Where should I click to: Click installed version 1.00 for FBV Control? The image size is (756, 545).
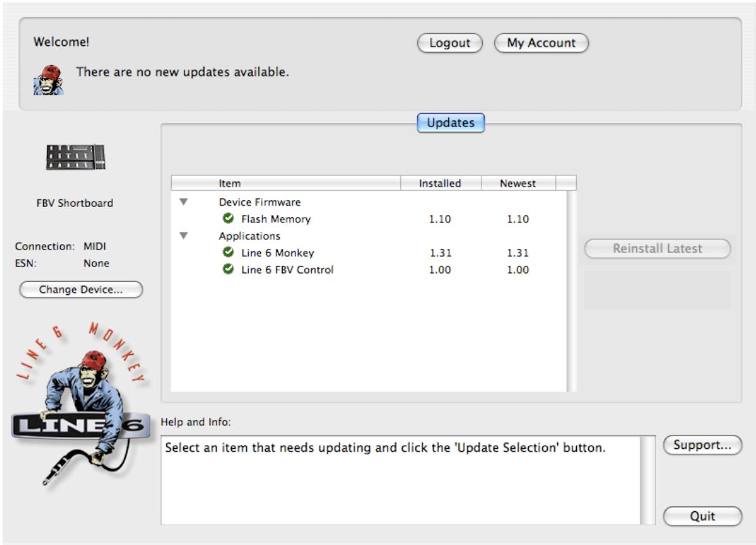pos(440,270)
